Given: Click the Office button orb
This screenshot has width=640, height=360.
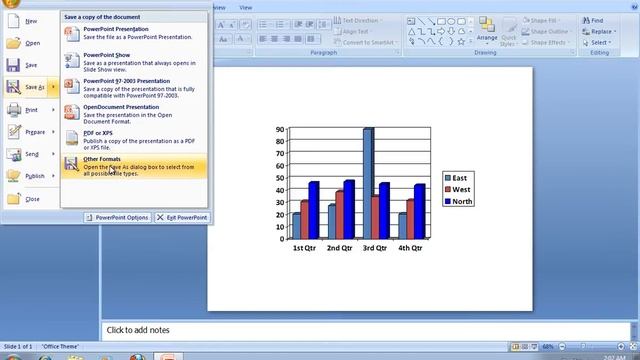Looking at the screenshot, I should [x=11, y=3].
